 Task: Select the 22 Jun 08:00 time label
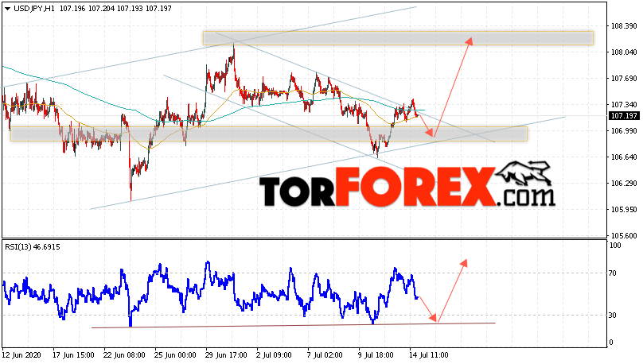tap(124, 355)
